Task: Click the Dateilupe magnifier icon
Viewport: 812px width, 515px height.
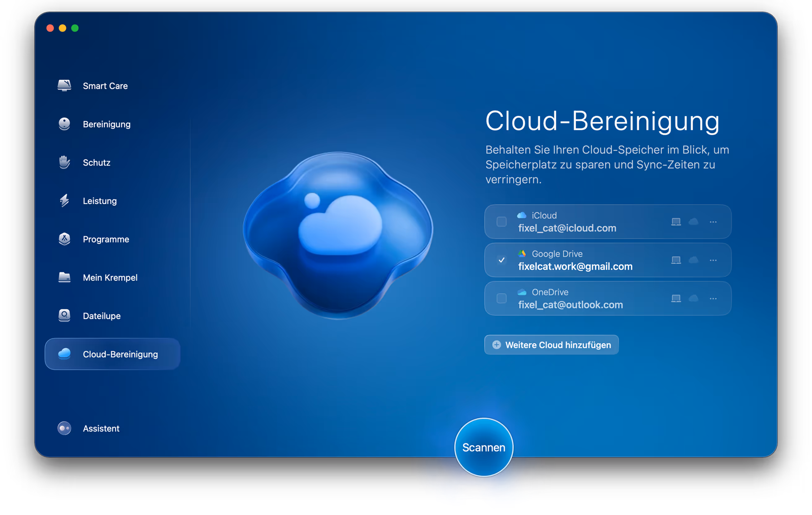Action: 64,316
